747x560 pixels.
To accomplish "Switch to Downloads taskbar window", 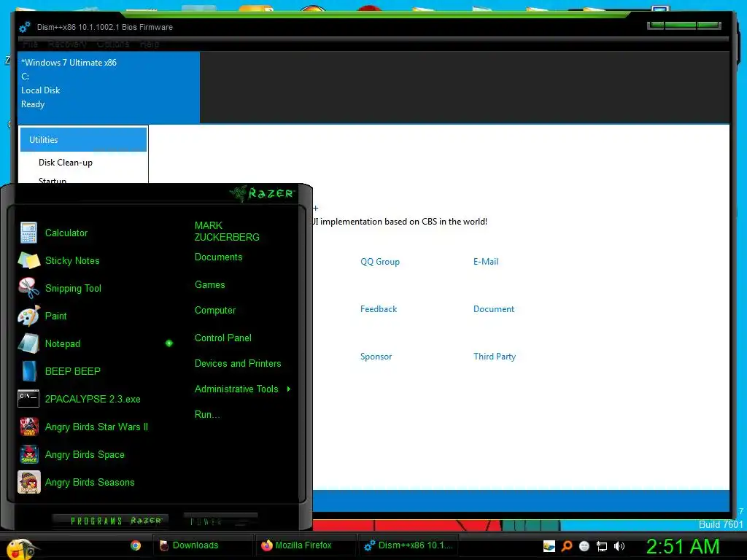I will tap(203, 545).
